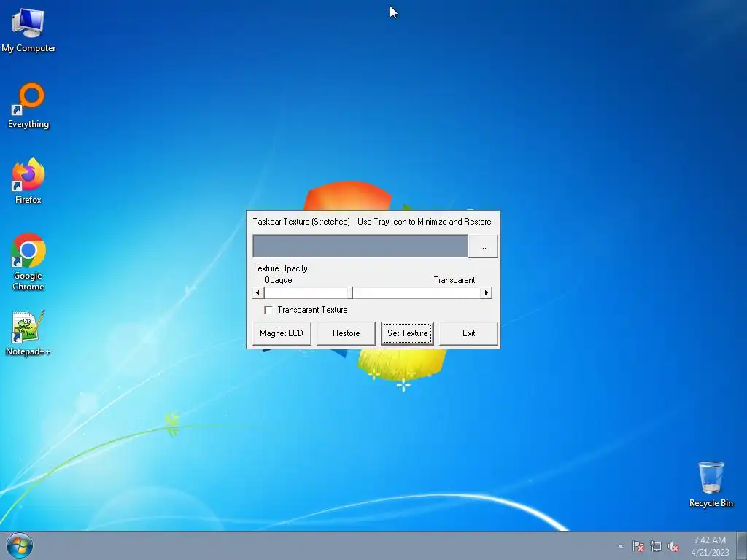Viewport: 747px width, 560px height.
Task: Click the Texture Opacity scrollbar thumb
Action: point(350,292)
